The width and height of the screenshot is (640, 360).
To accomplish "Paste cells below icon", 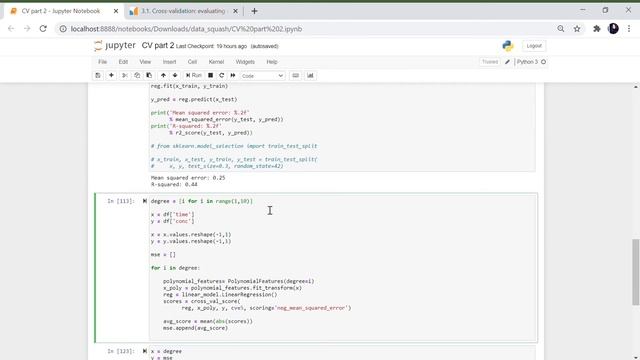I will click(x=149, y=76).
